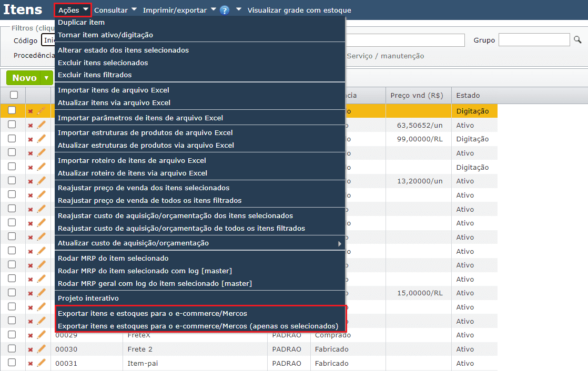Toggle the select-all checkbox in table header
Image resolution: width=588 pixels, height=371 pixels.
(14, 95)
